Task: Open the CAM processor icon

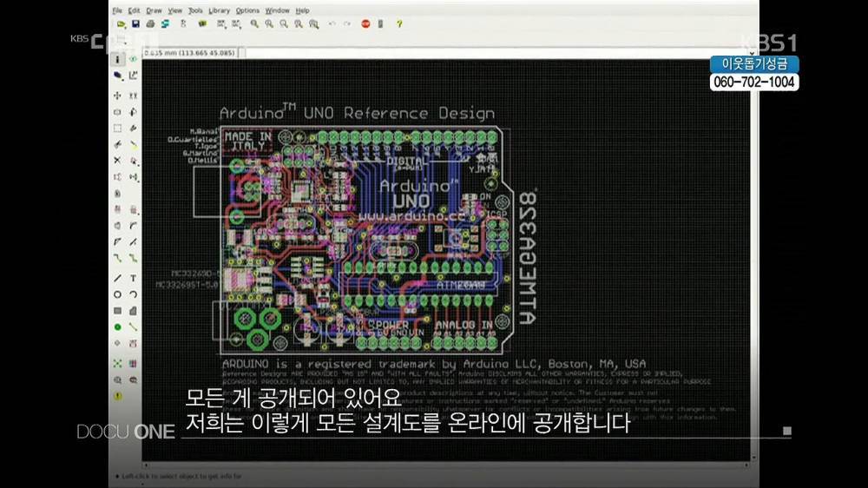Action: pos(165,23)
